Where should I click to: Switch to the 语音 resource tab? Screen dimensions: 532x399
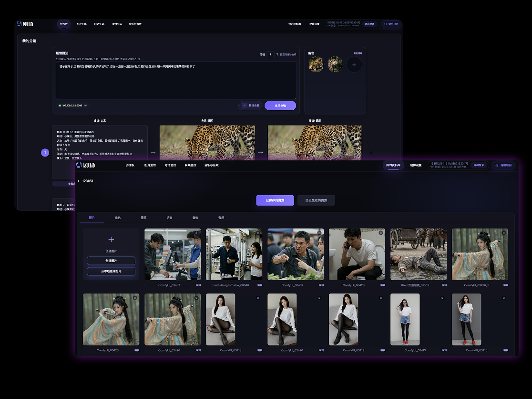(169, 218)
